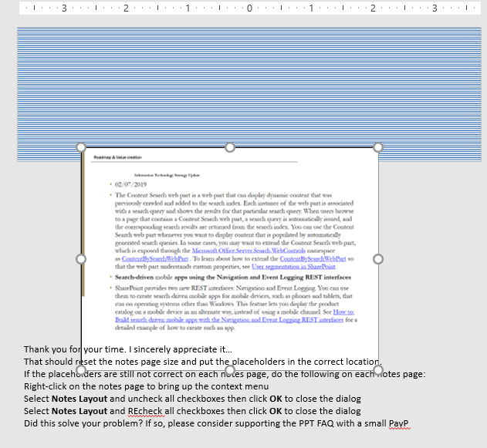Click the 'If the placeholders are still not correct' line

click(225, 374)
